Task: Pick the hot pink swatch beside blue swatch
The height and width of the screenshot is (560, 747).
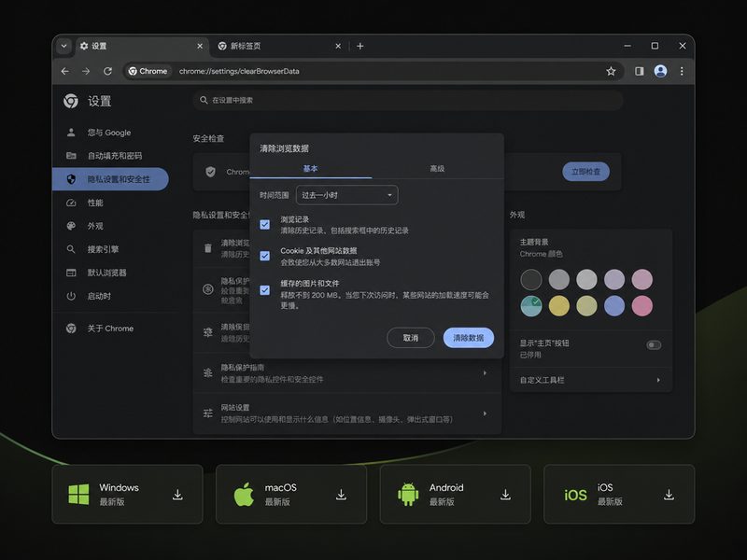Action: click(x=641, y=306)
